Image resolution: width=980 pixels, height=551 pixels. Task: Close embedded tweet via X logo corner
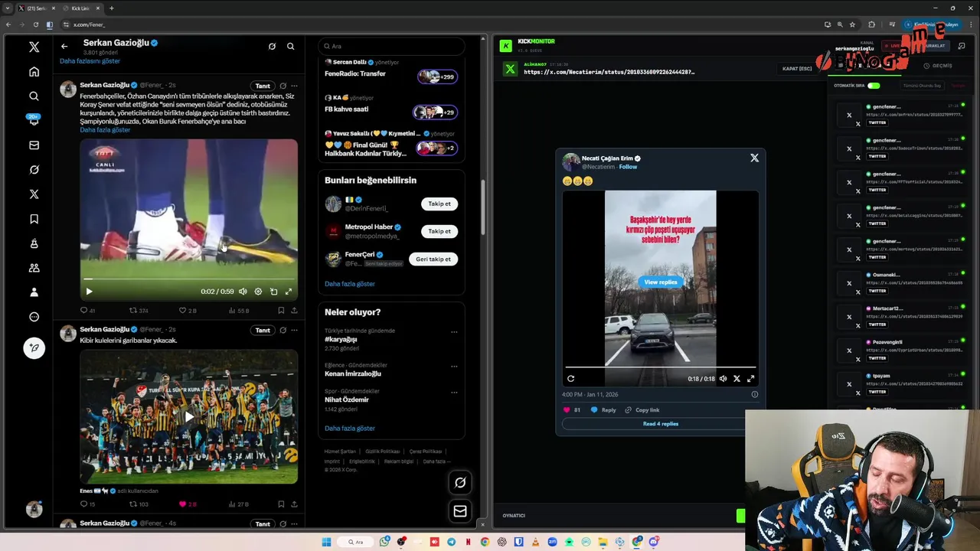point(754,158)
